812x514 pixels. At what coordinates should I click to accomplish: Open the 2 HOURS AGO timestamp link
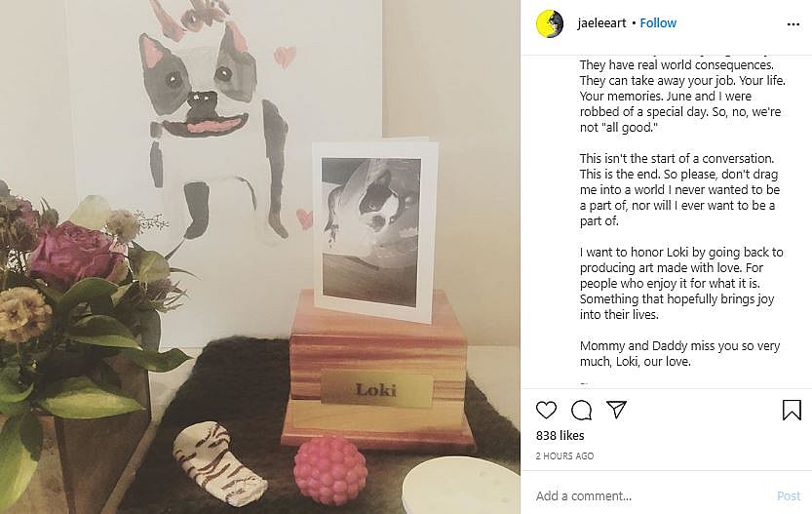tap(564, 456)
